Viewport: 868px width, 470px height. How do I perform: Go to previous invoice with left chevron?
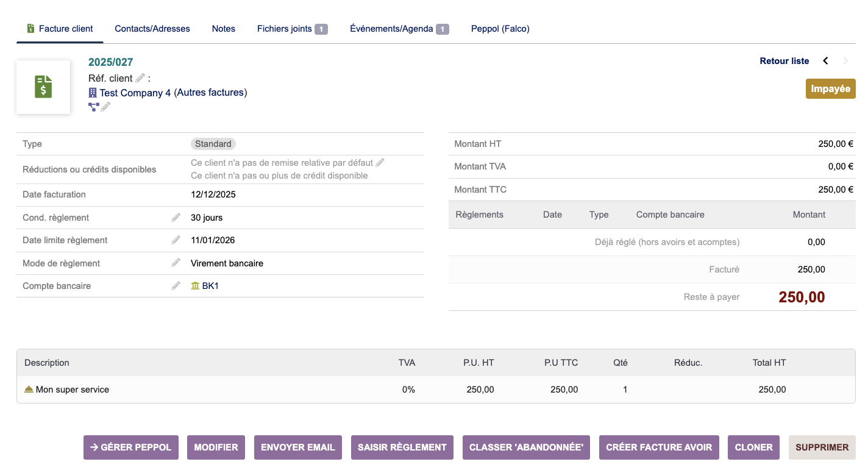point(826,61)
